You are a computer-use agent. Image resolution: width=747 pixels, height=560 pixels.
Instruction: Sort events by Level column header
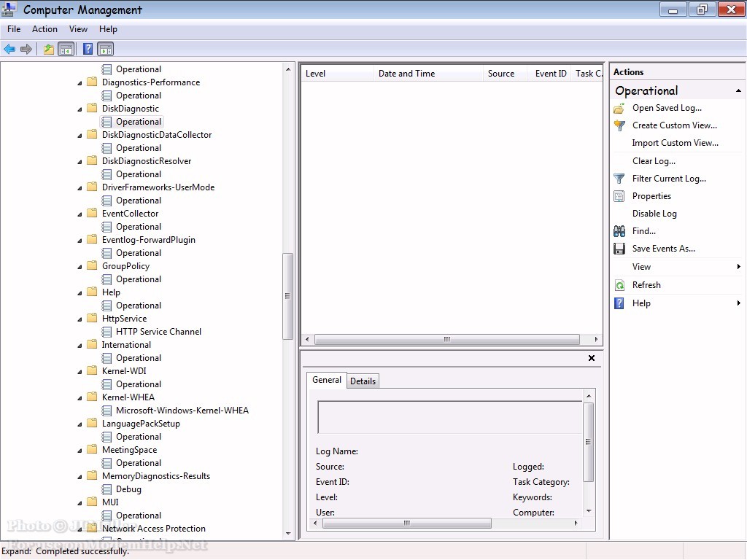pyautogui.click(x=337, y=74)
